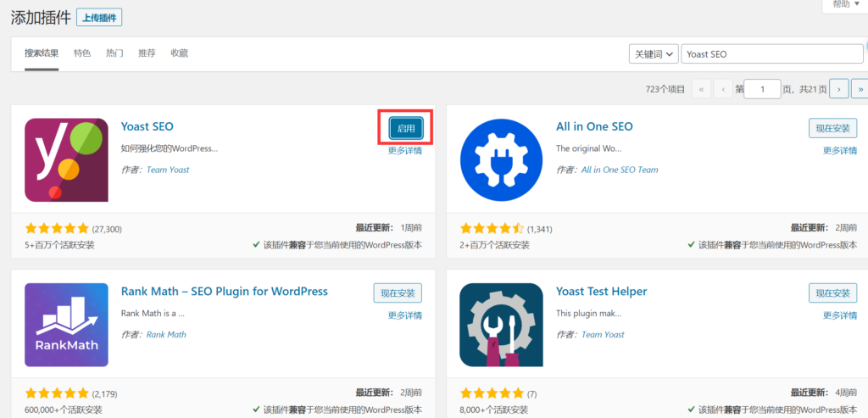Open the Yoast SEO plugin title link

pyautogui.click(x=147, y=126)
